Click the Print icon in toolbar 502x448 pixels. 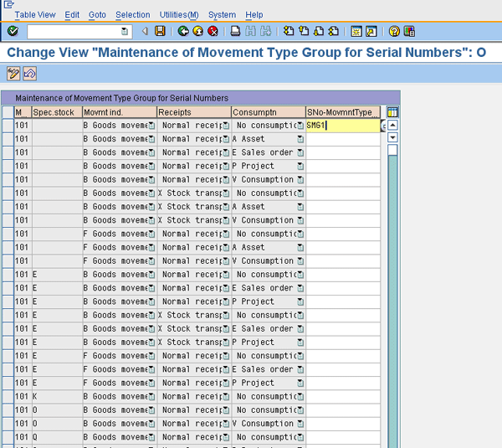pyautogui.click(x=236, y=31)
